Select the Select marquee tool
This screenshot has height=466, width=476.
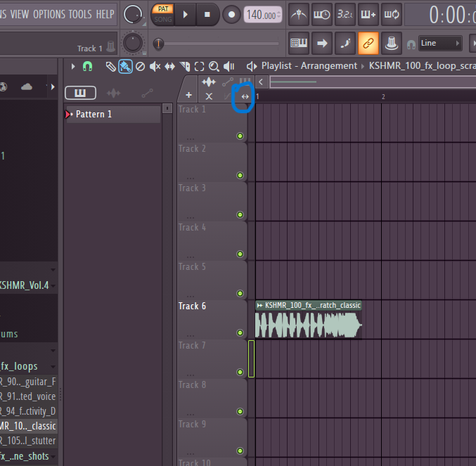point(199,66)
